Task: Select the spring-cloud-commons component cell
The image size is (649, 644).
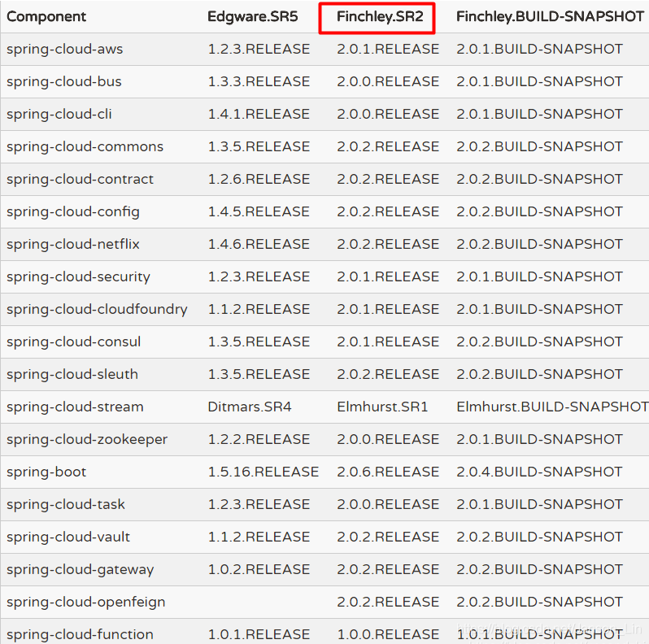Action: [85, 146]
